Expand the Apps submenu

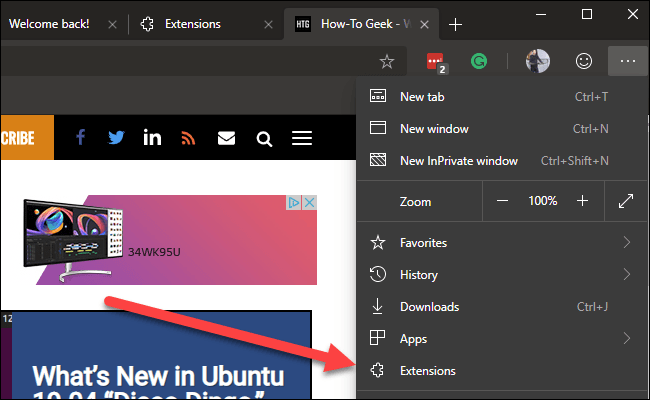pyautogui.click(x=626, y=338)
